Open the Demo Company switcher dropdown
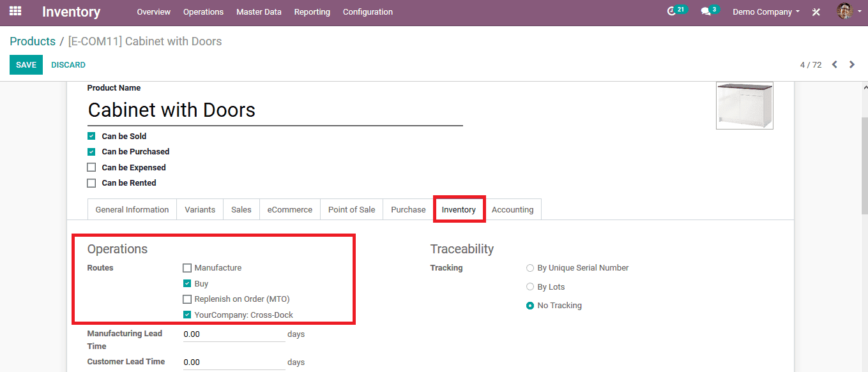The height and width of the screenshot is (372, 868). (766, 12)
